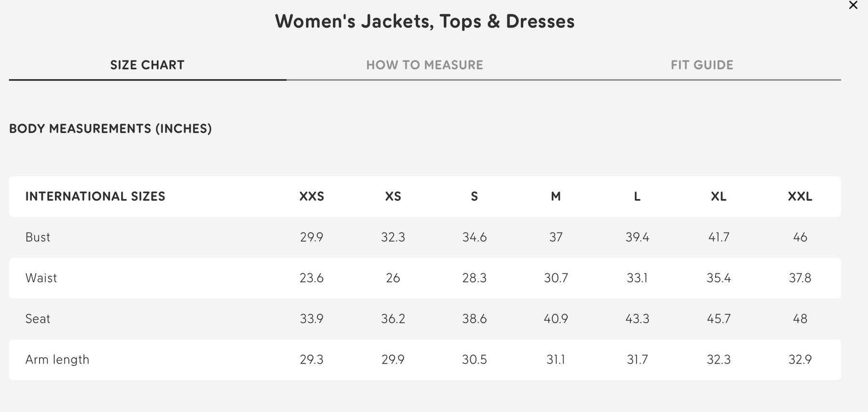The height and width of the screenshot is (412, 868).
Task: Open the Fit Guide tab
Action: tap(702, 65)
